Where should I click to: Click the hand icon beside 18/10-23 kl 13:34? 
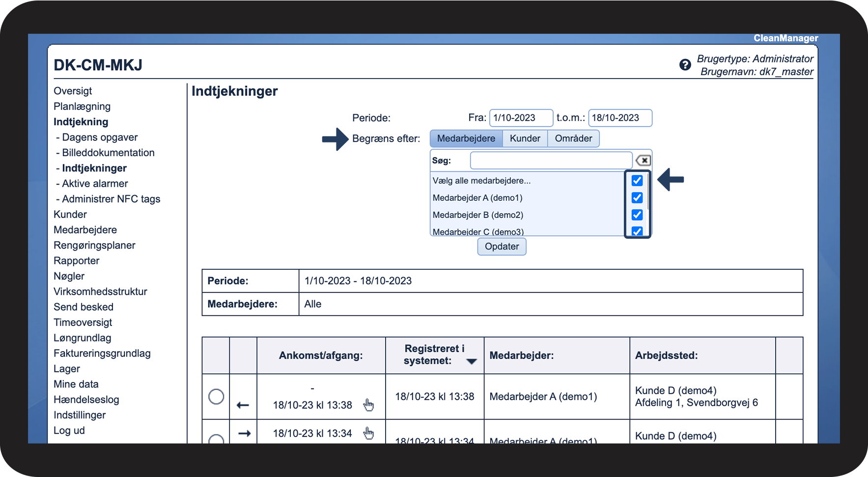tap(368, 433)
